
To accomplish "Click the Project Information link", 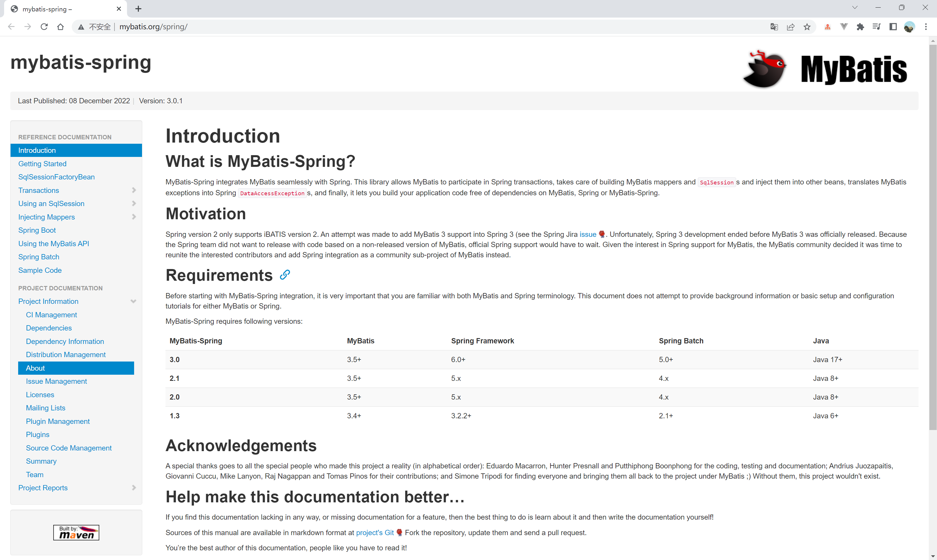I will 48,301.
